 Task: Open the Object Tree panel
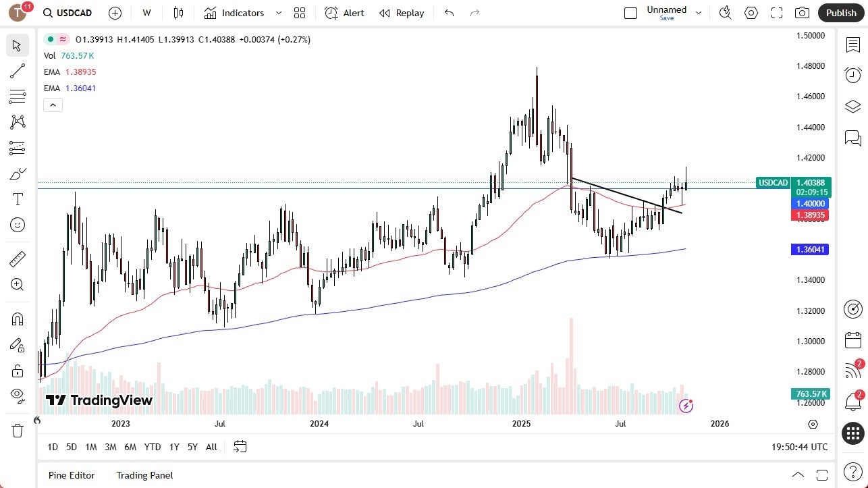852,106
